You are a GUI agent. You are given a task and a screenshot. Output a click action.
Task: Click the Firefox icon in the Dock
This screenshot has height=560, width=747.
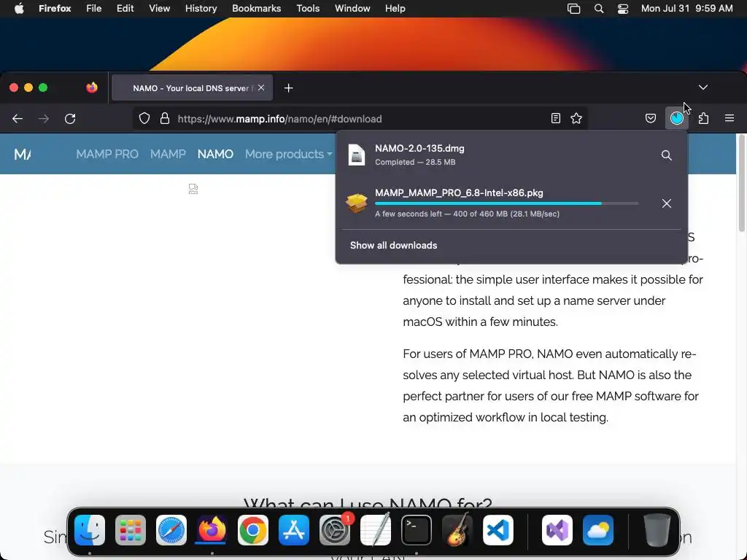coord(212,530)
